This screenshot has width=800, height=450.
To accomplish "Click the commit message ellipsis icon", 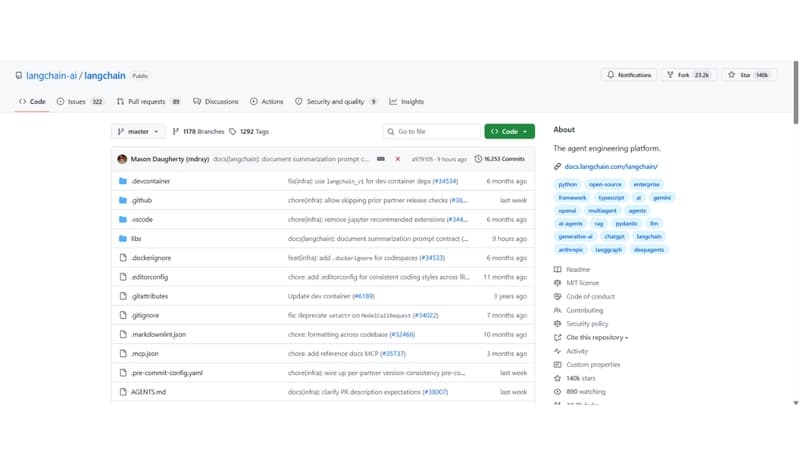I will click(x=381, y=159).
